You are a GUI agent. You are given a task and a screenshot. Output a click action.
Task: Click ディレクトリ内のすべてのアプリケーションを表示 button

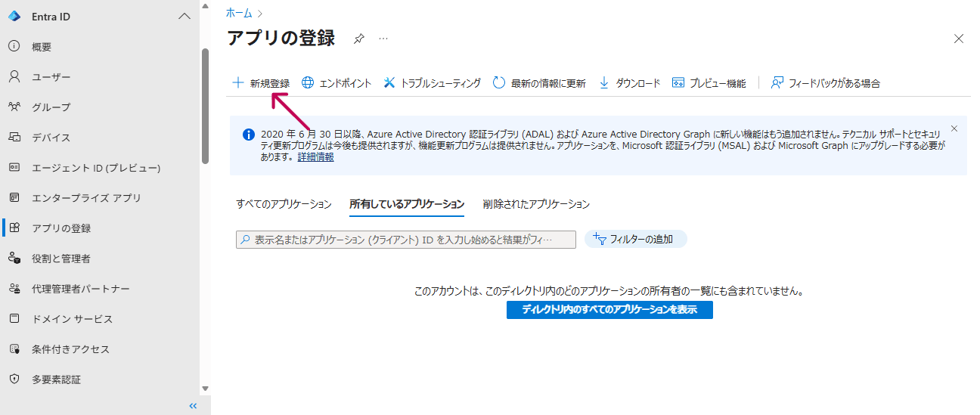point(609,310)
